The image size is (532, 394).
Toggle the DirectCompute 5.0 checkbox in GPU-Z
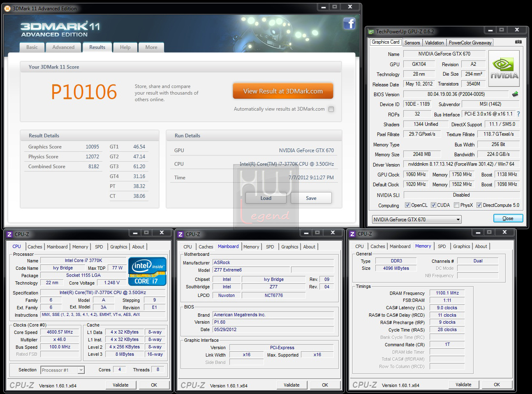pos(479,205)
